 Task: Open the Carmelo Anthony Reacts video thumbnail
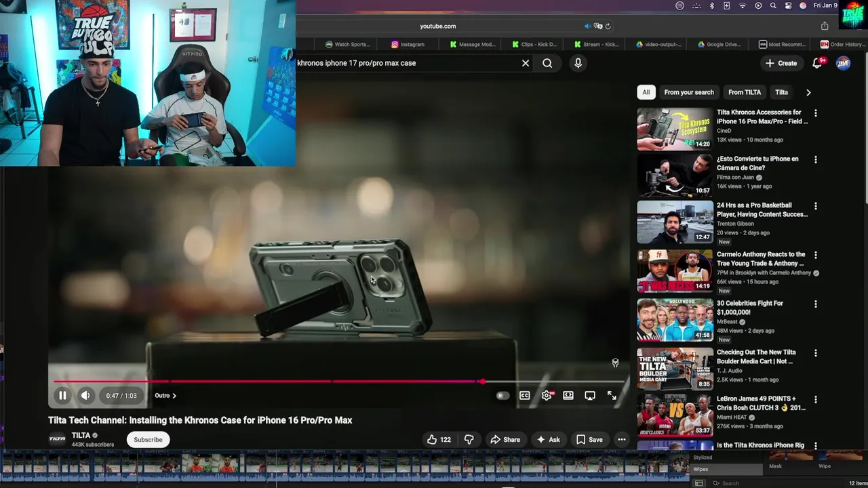[x=675, y=271]
